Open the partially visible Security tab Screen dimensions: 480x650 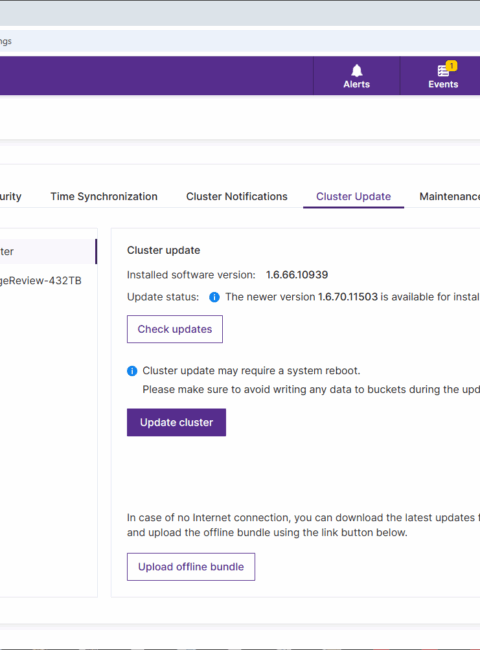[x=10, y=196]
